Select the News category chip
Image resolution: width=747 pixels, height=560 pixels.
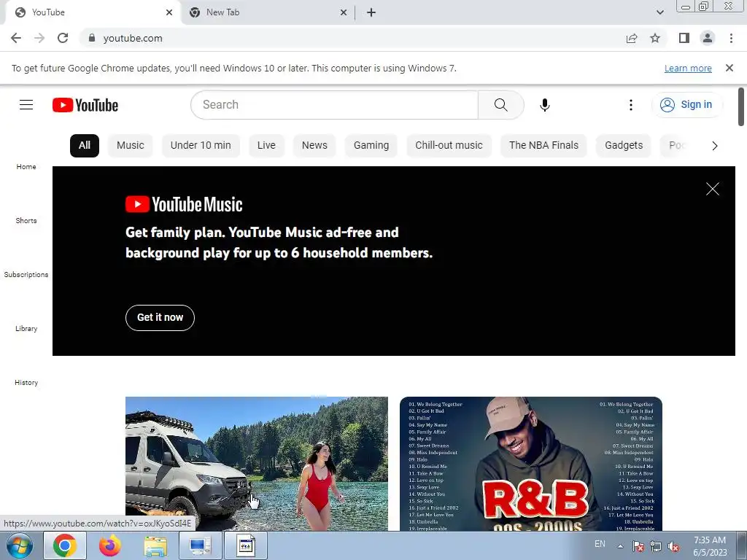[314, 146]
